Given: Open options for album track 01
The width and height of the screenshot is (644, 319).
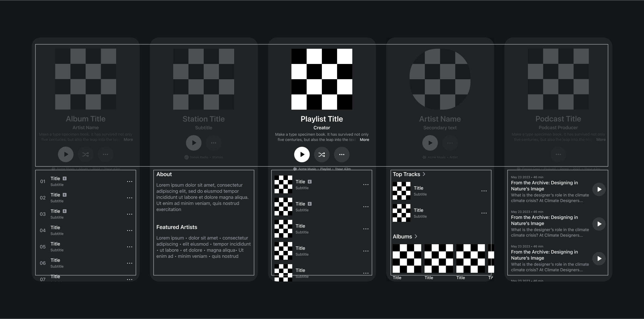Looking at the screenshot, I should pos(130,182).
